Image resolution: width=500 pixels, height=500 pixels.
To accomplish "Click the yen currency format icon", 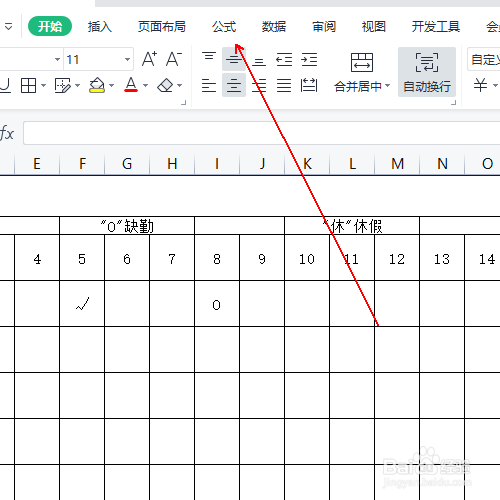I will pos(480,85).
